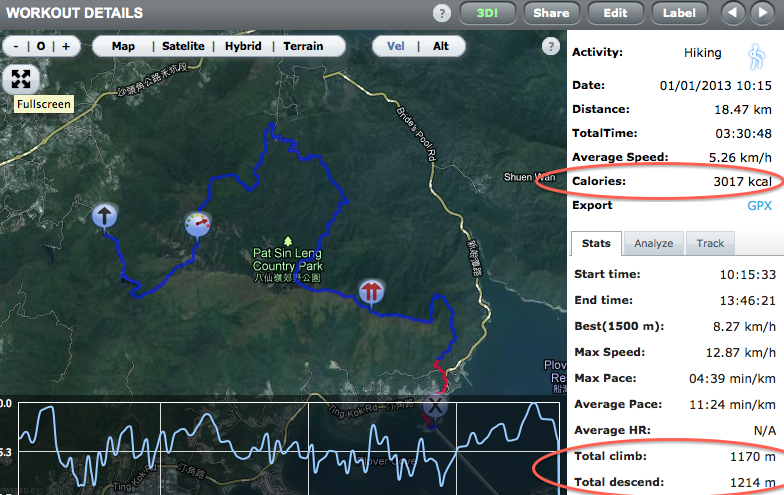Click the hiking activity icon
This screenshot has width=784, height=495.
click(x=756, y=56)
